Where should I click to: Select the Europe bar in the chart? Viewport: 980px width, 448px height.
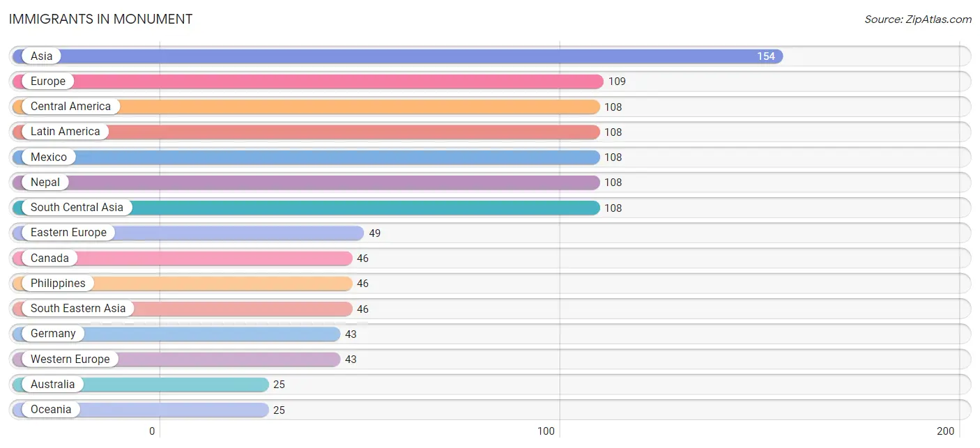(x=307, y=82)
